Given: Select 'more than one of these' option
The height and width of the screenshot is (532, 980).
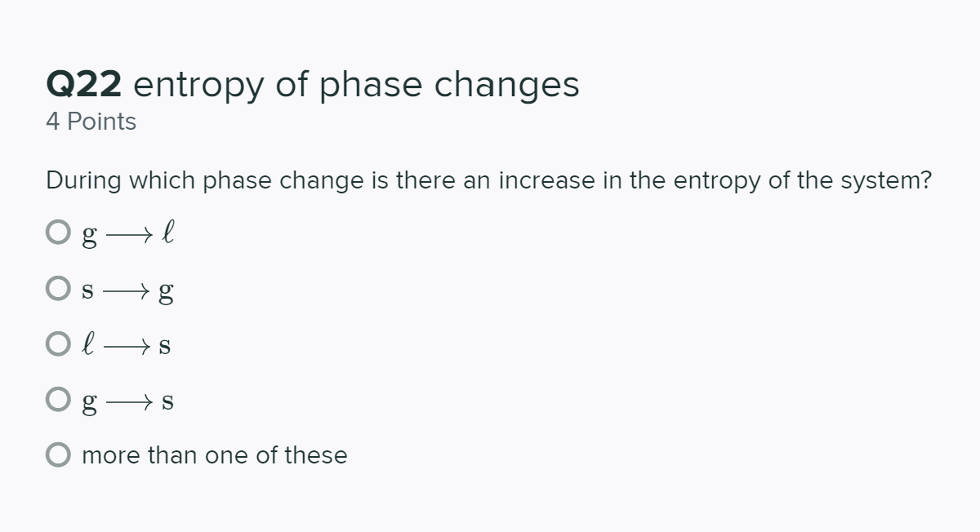Looking at the screenshot, I should pos(57,454).
